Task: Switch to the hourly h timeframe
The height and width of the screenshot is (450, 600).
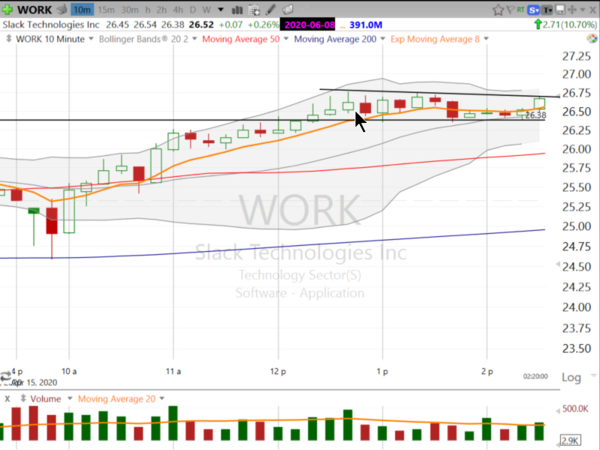Action: click(148, 10)
